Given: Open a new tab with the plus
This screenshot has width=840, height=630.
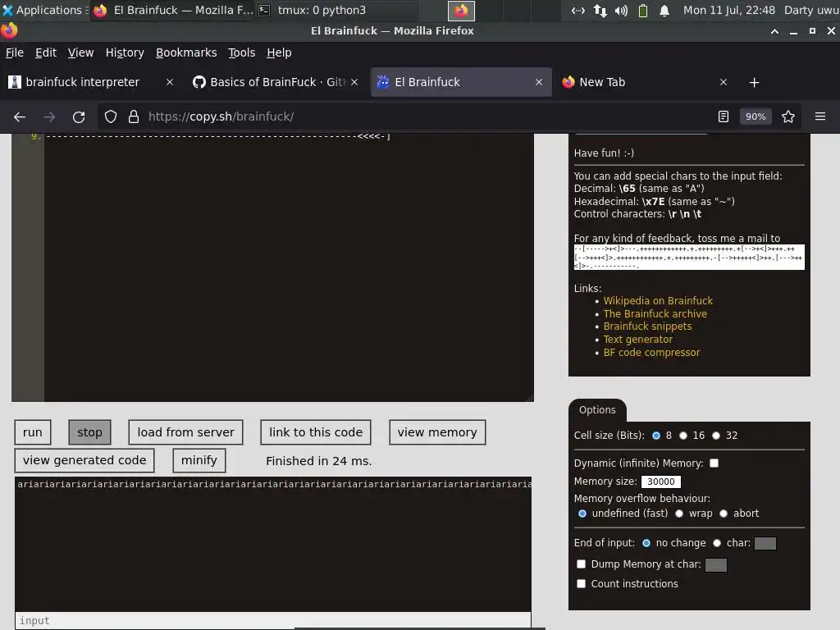Looking at the screenshot, I should click(755, 83).
